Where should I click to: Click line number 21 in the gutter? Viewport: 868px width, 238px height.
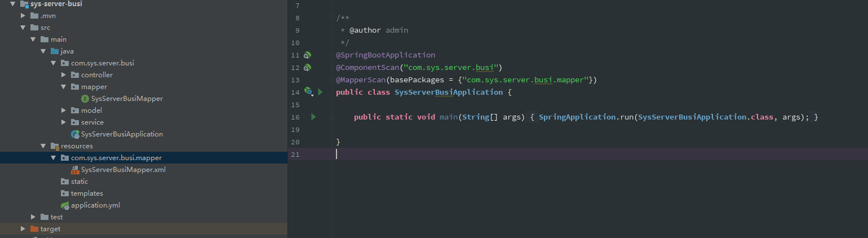(295, 154)
